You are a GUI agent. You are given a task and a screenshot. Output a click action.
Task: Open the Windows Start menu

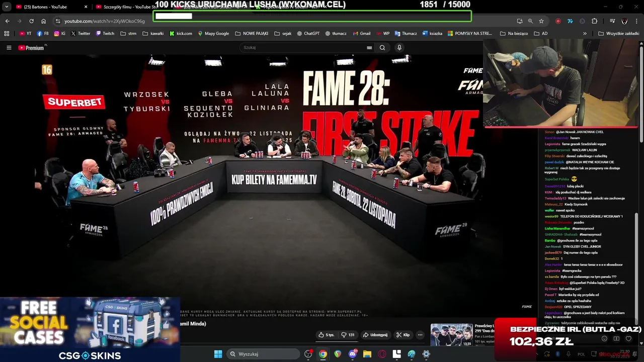click(x=218, y=354)
